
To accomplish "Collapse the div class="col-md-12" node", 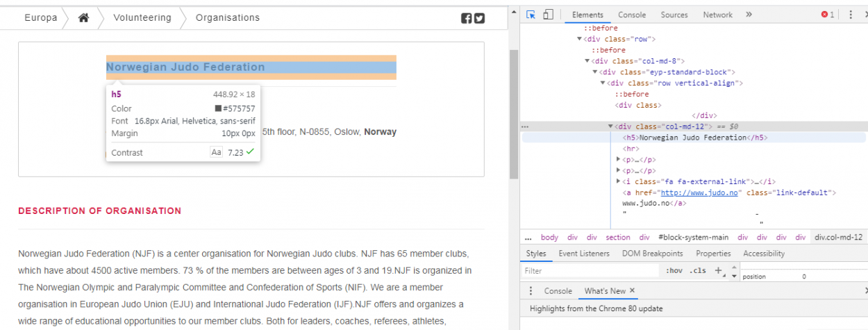I will (x=611, y=126).
